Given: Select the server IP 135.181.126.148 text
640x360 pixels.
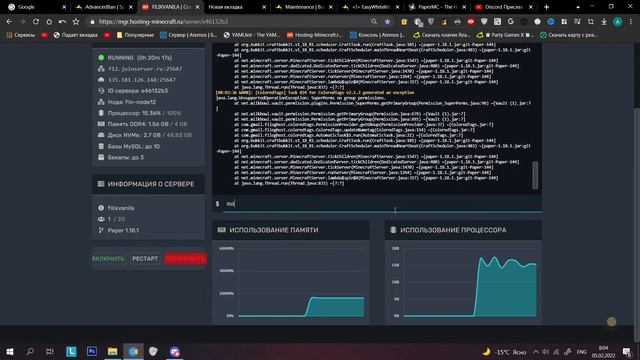Looking at the screenshot, I should pos(142,80).
